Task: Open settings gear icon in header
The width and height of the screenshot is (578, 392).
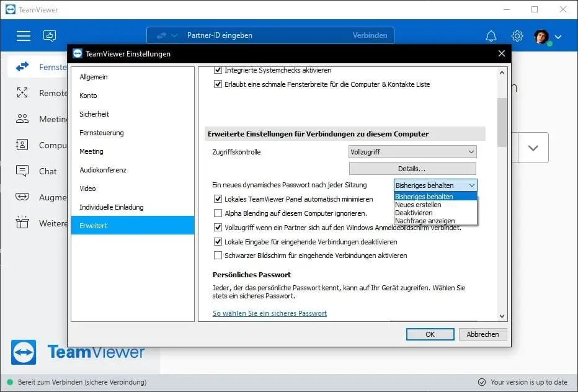Action: pyautogui.click(x=517, y=36)
